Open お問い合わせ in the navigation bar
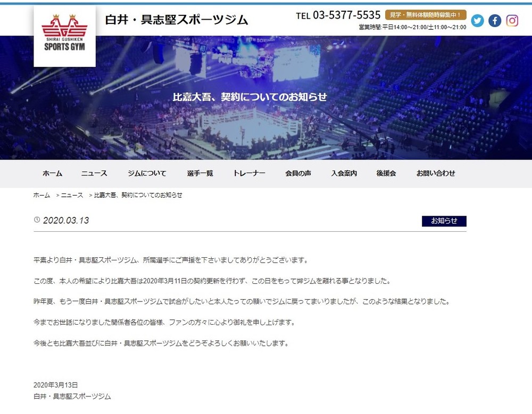The height and width of the screenshot is (414, 532). 436,173
